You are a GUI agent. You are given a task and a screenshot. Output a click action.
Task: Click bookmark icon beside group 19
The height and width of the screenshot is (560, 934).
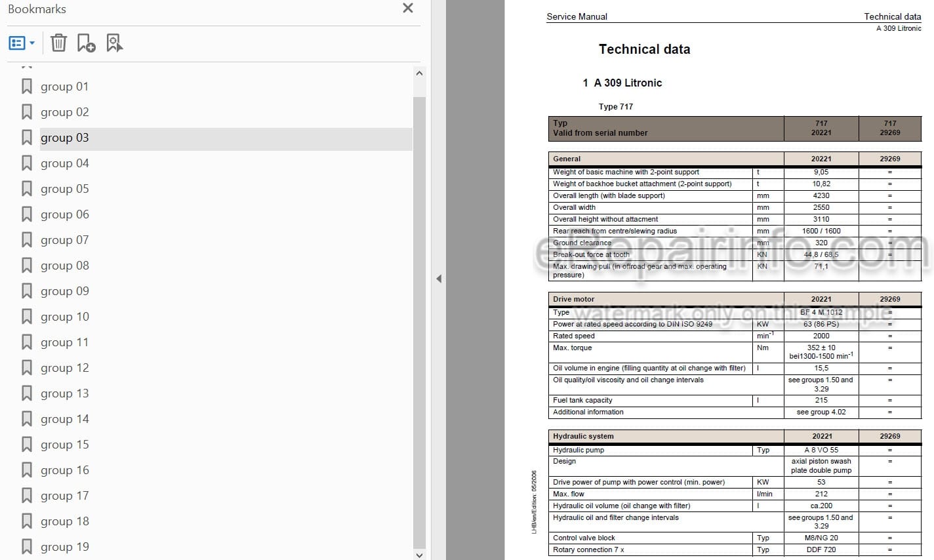coord(27,547)
